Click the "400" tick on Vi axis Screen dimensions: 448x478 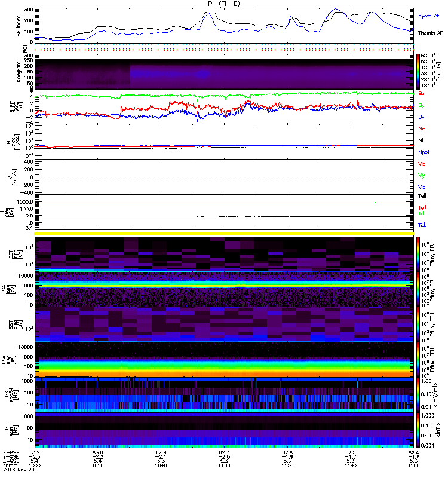click(29, 161)
